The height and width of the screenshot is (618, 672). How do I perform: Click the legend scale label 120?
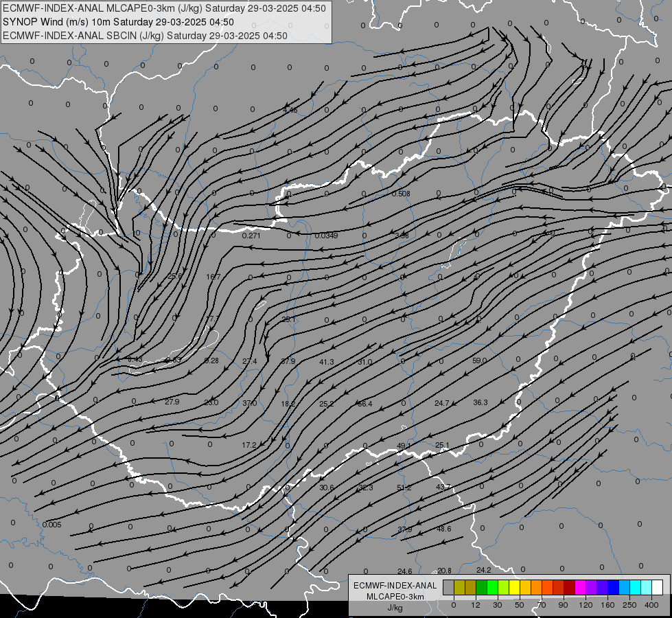(x=586, y=605)
